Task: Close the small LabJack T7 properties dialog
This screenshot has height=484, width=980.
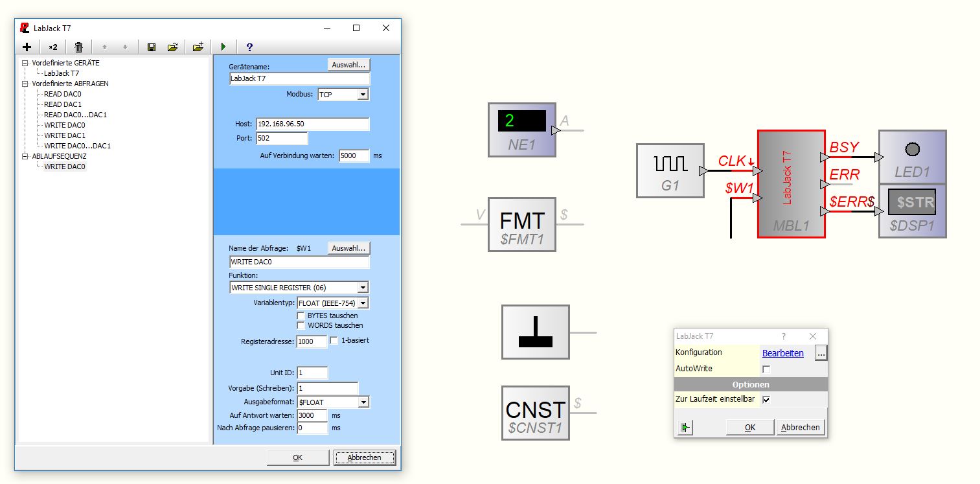Action: pyautogui.click(x=814, y=336)
